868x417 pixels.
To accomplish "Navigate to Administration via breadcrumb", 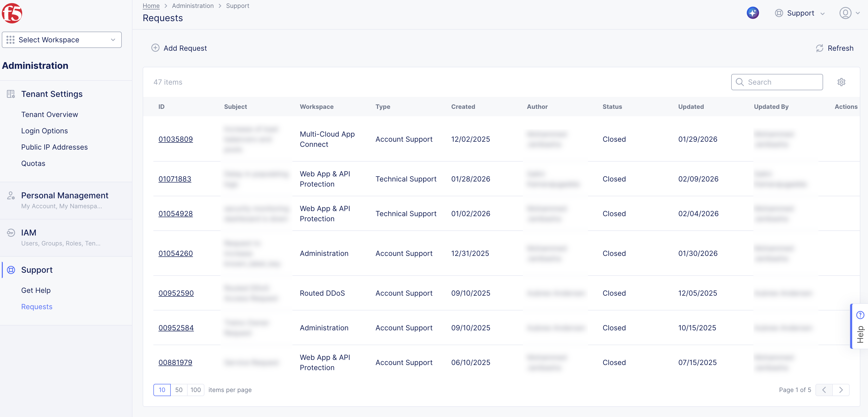I will point(192,6).
